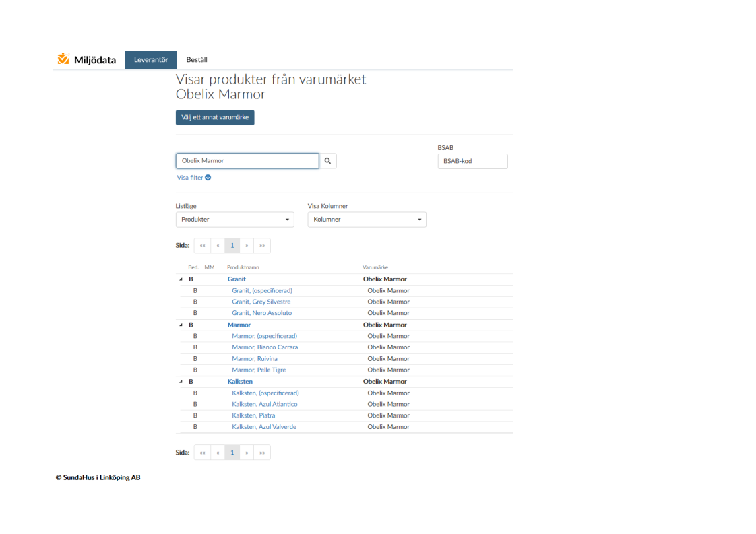Open Kalksten, Azul Atlantico product
The height and width of the screenshot is (534, 756).
[x=265, y=404]
